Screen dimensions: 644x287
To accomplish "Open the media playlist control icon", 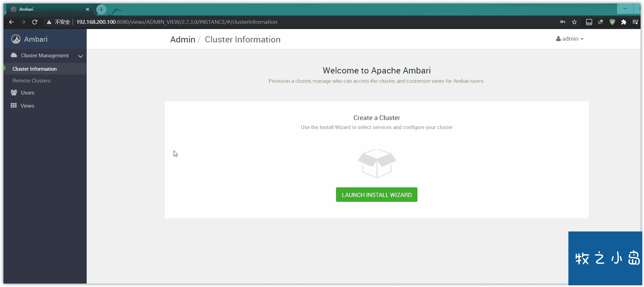I will click(x=635, y=22).
